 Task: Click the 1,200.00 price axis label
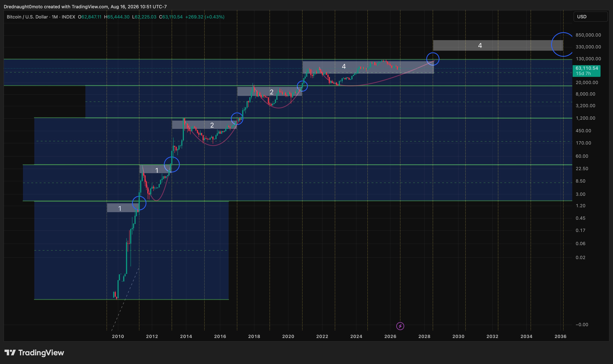tap(585, 118)
